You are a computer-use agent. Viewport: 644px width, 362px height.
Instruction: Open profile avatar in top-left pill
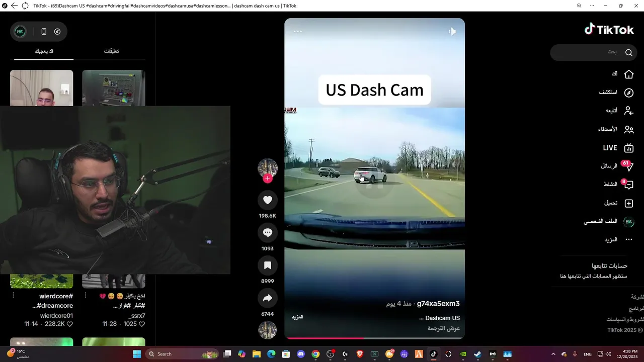pyautogui.click(x=20, y=31)
